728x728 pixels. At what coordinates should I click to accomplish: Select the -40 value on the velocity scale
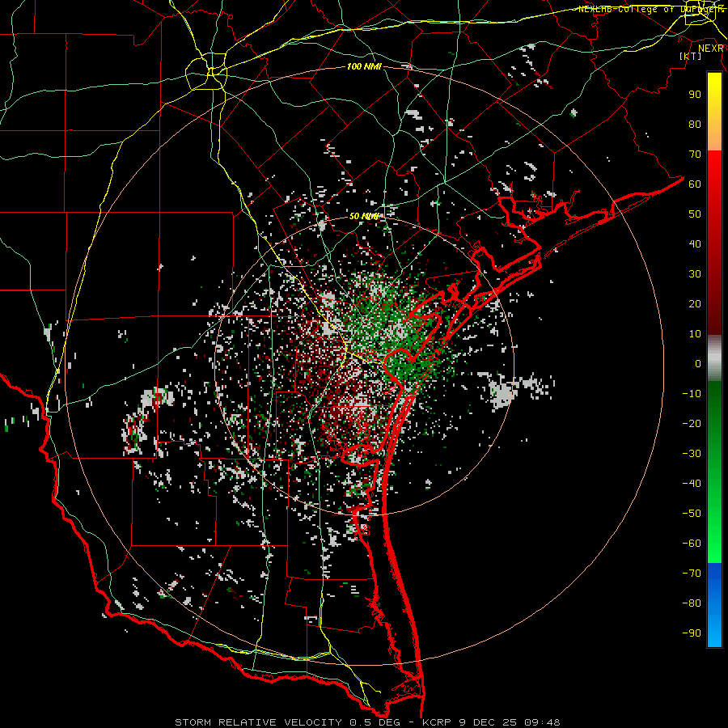692,484
